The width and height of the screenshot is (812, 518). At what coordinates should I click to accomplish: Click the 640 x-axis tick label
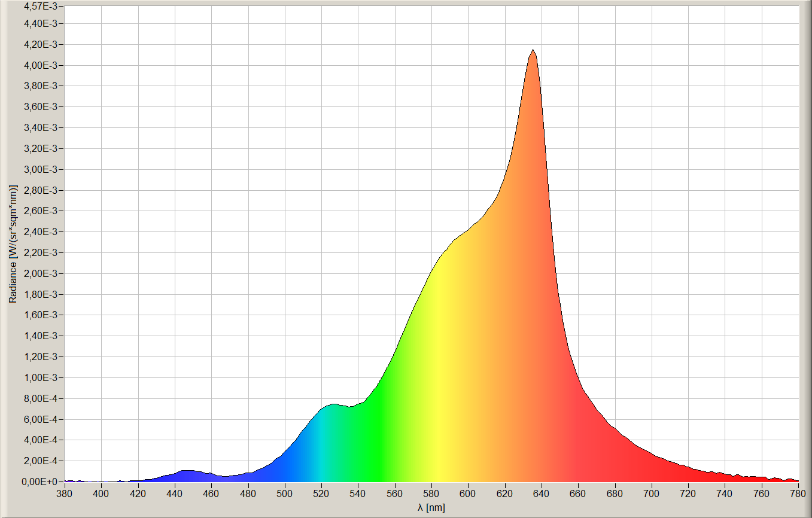click(x=542, y=493)
